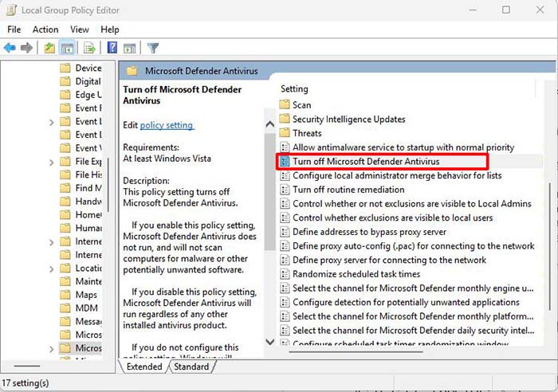This screenshot has height=392, width=558.
Task: Click the Edit policy setting link
Action: point(167,125)
